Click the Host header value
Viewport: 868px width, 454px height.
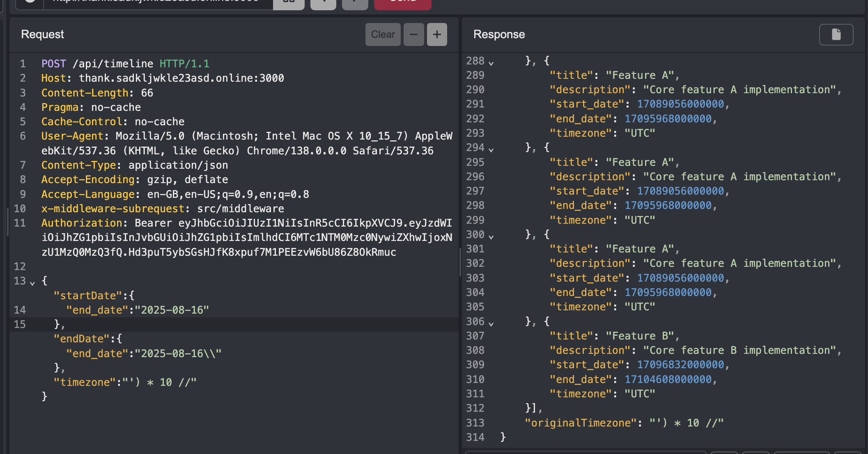coord(181,78)
